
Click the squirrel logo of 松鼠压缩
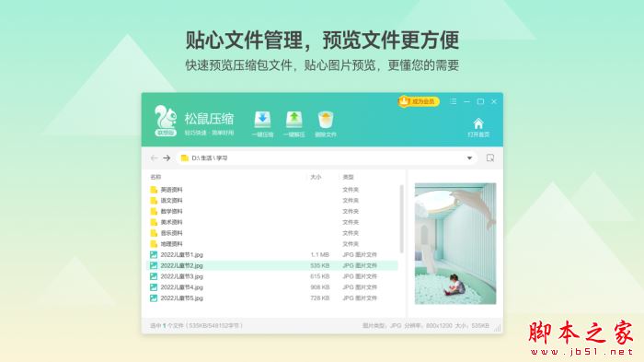(x=165, y=121)
